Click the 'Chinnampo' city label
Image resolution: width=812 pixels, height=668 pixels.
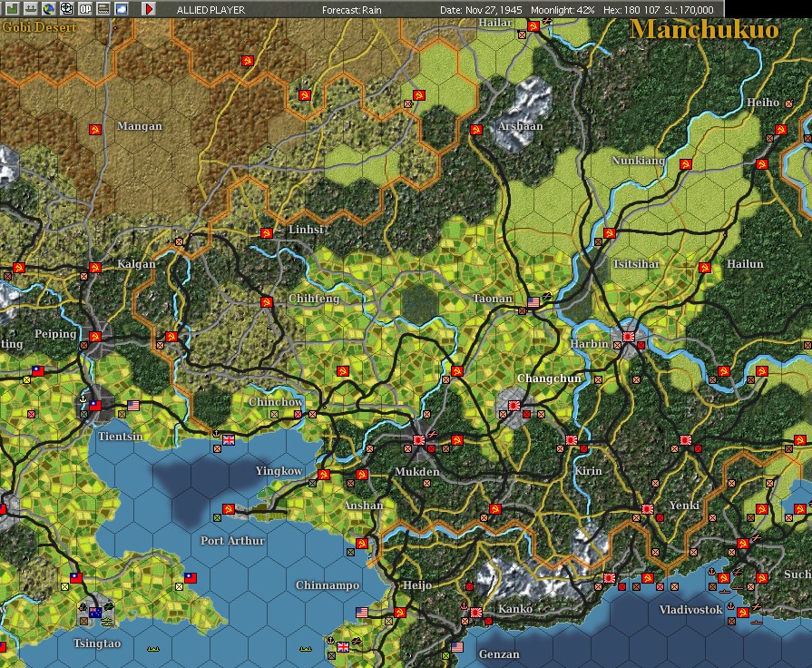[x=328, y=585]
